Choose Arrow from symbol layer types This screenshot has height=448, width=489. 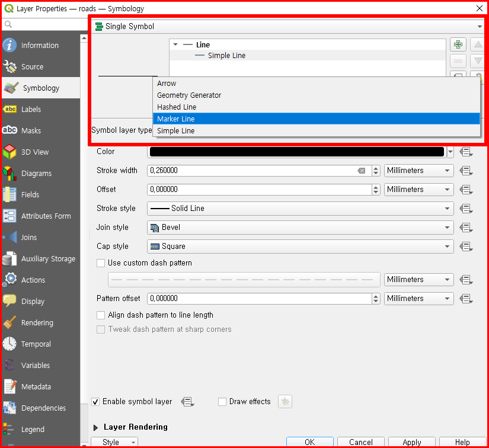317,83
